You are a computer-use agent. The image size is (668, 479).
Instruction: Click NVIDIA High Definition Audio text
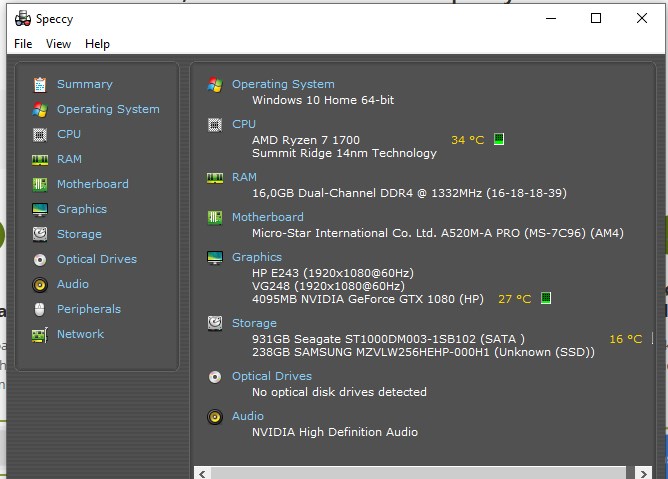pyautogui.click(x=334, y=432)
